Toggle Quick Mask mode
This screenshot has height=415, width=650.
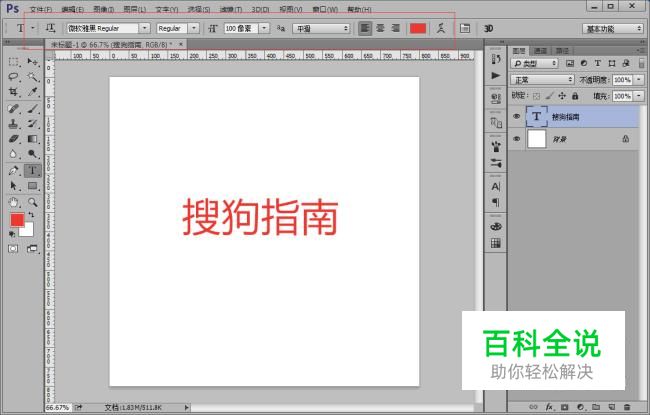coord(13,249)
